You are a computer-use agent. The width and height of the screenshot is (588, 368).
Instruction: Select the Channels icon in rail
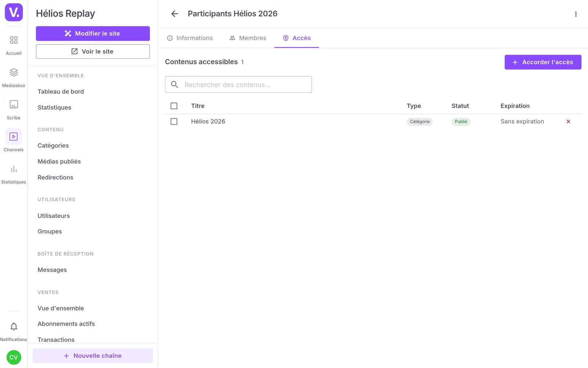(x=14, y=137)
